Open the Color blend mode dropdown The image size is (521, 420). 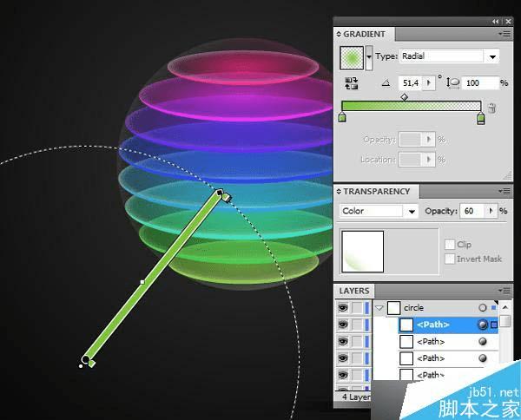tap(412, 212)
